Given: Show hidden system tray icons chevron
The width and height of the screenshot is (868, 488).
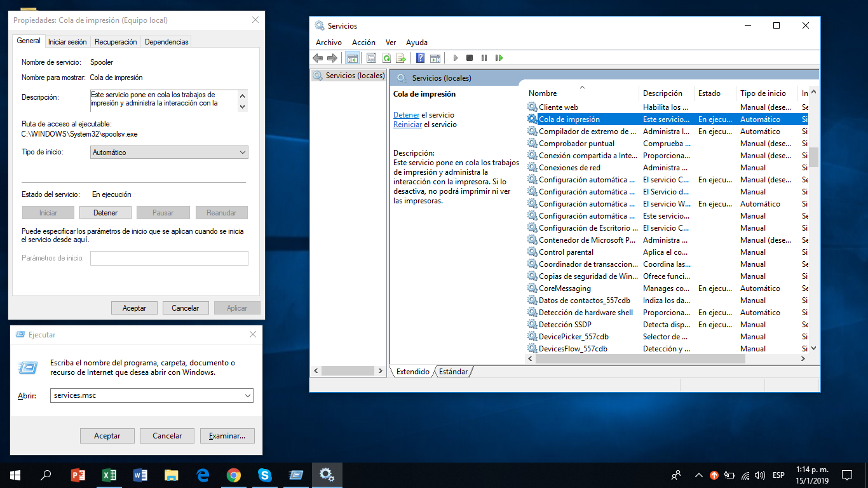Looking at the screenshot, I should click(698, 475).
